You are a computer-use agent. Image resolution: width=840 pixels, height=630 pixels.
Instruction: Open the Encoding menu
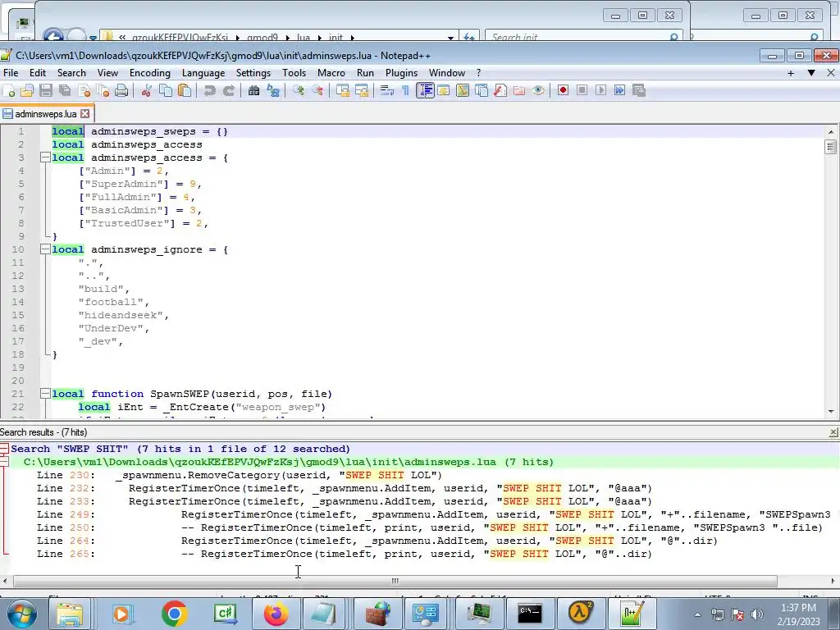(x=149, y=73)
